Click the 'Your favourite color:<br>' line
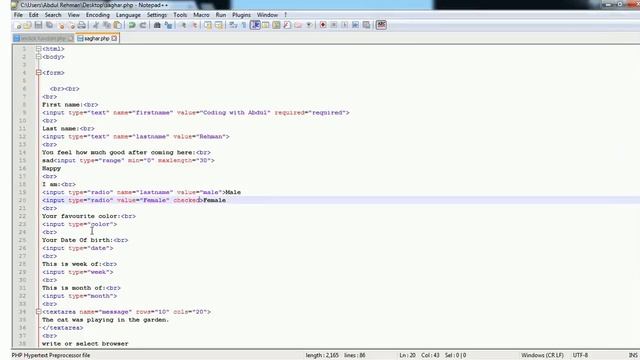Viewport: 640px width, 360px height. coord(89,216)
